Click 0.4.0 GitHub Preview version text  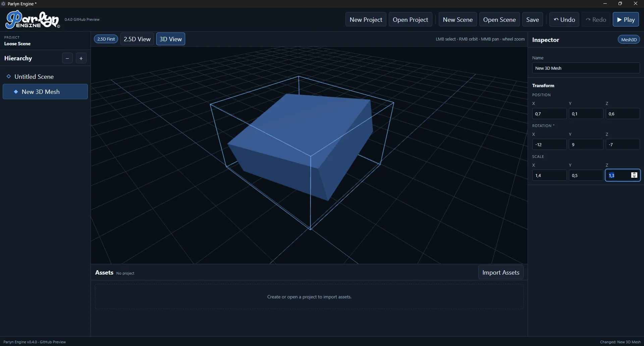(x=82, y=19)
